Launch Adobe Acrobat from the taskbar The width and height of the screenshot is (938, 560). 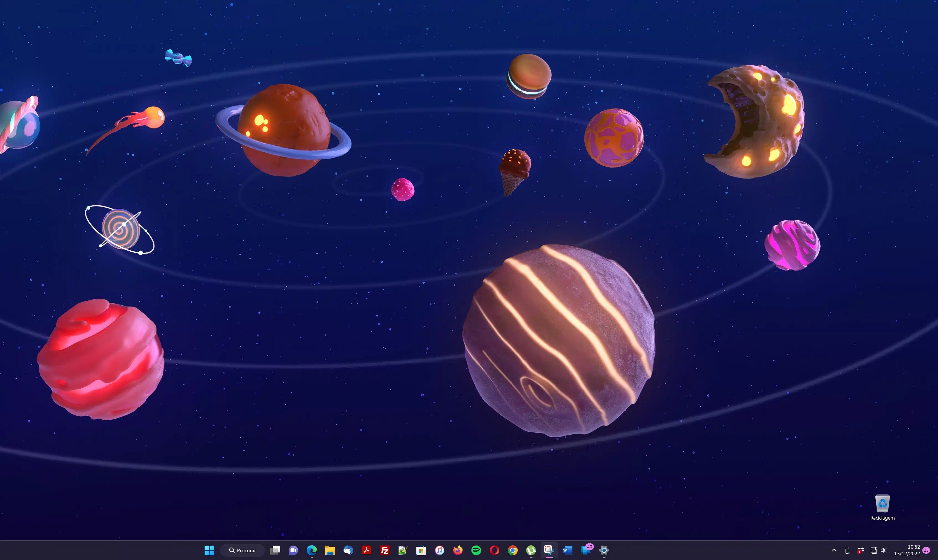click(366, 550)
